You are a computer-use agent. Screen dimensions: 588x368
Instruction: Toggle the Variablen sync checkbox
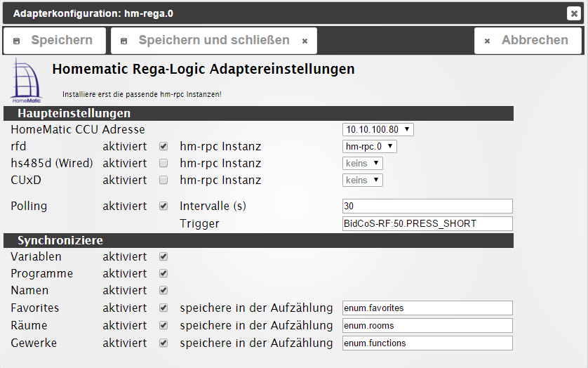[163, 256]
